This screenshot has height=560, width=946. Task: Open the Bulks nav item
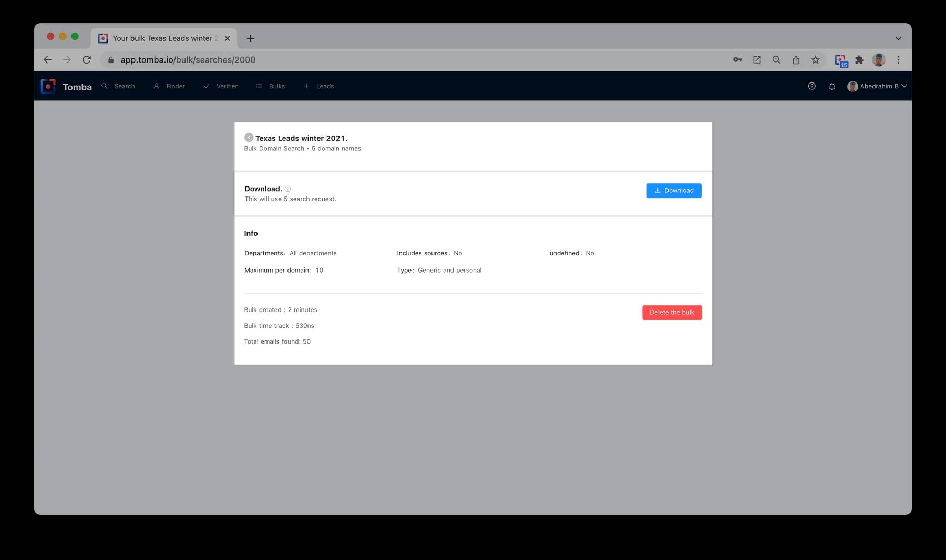[270, 86]
